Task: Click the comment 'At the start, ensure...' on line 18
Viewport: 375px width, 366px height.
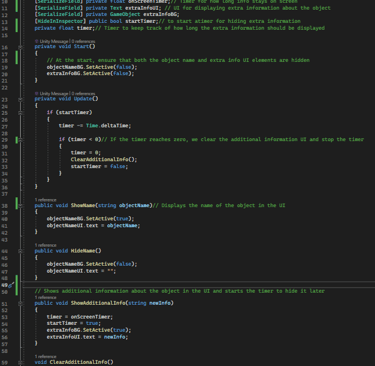Action: pos(178,60)
